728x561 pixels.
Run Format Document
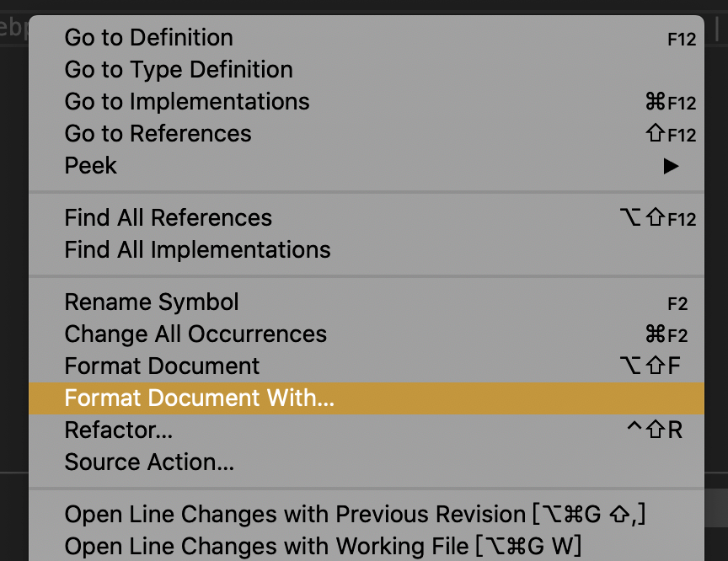162,366
